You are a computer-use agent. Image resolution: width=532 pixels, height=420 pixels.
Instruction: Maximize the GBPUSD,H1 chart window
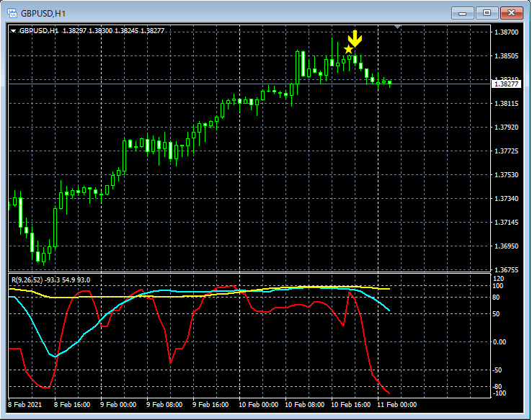pos(488,12)
